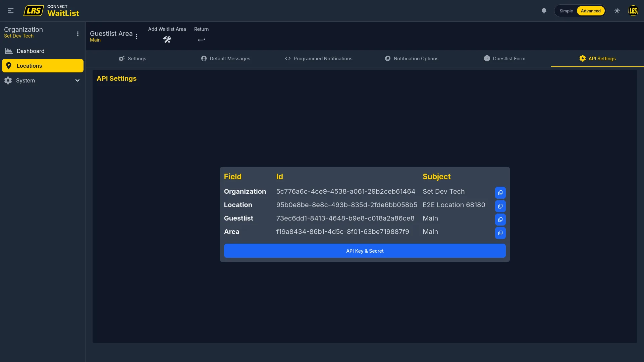Click Location Id 95b0e8be-8e8c-493b-835d-2fde6bb058b5
This screenshot has height=362, width=644.
[347, 205]
